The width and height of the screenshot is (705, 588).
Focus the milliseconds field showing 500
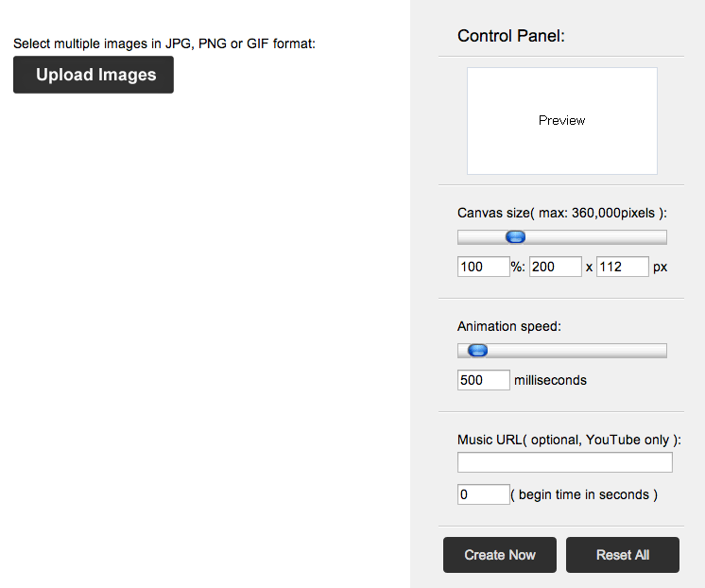tap(483, 380)
